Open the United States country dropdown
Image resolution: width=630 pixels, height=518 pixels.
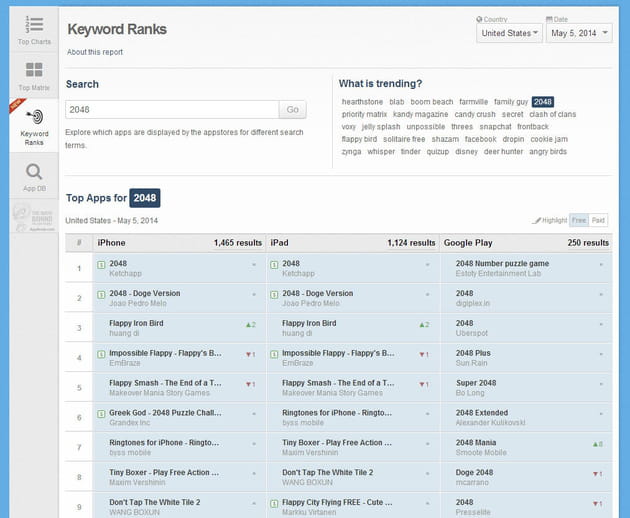point(509,33)
